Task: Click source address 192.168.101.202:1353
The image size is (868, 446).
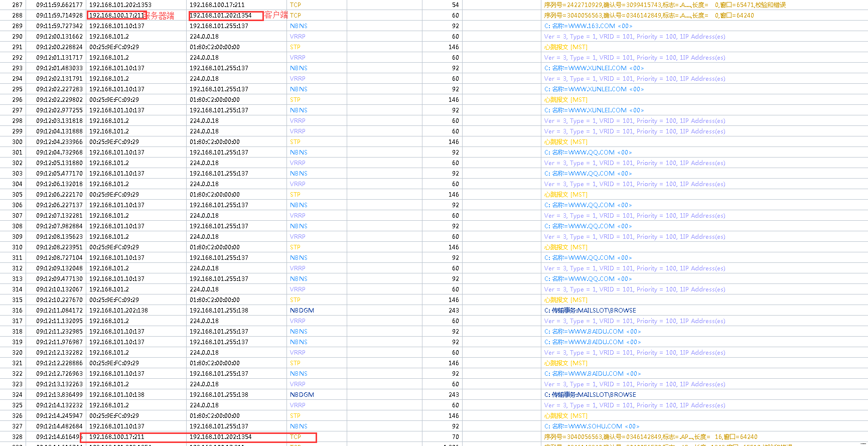Action: [x=120, y=5]
